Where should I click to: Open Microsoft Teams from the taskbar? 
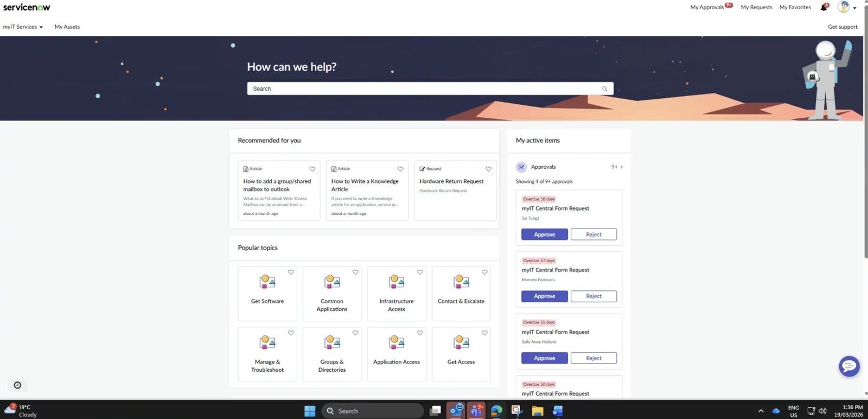(x=476, y=411)
